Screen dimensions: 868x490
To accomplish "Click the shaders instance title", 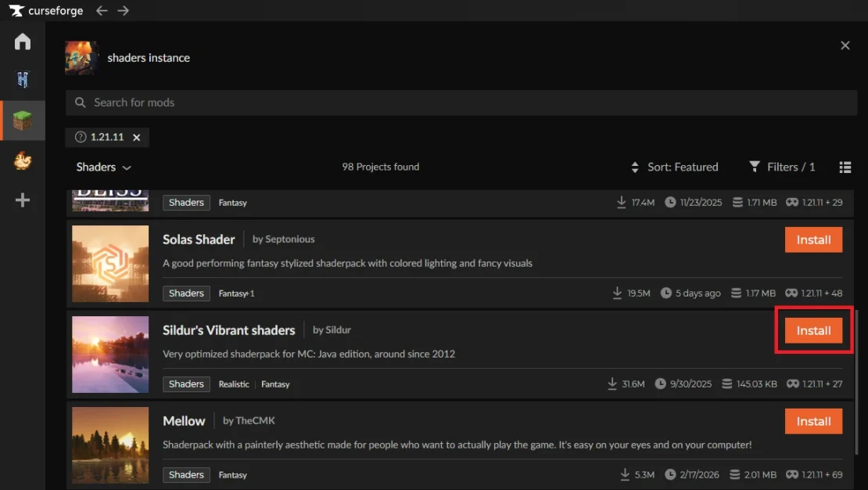I will 149,58.
